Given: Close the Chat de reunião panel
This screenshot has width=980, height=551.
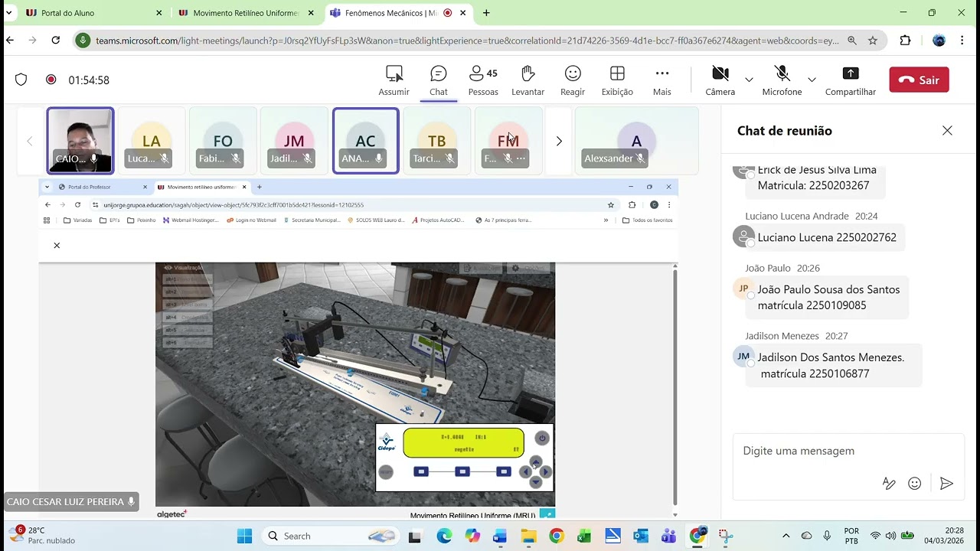Looking at the screenshot, I should (947, 131).
